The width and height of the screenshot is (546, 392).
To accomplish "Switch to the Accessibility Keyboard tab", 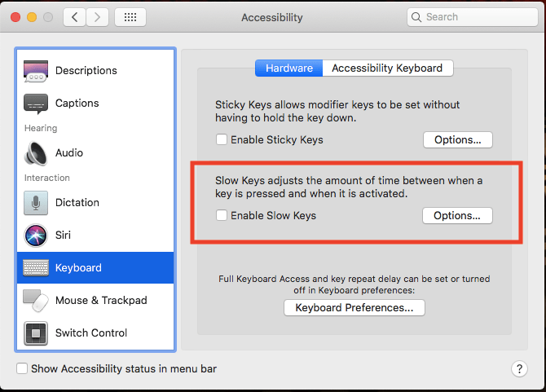I will (x=387, y=68).
